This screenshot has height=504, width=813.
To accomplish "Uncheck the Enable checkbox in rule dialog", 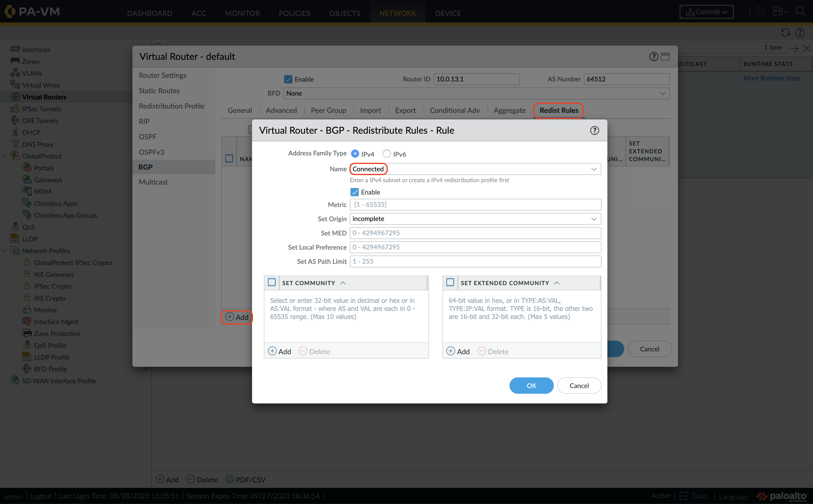I will (x=354, y=192).
